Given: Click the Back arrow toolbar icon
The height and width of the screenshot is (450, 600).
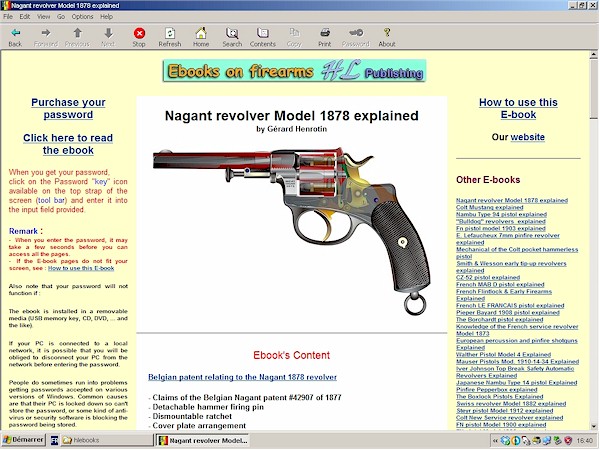Looking at the screenshot, I should 15,33.
